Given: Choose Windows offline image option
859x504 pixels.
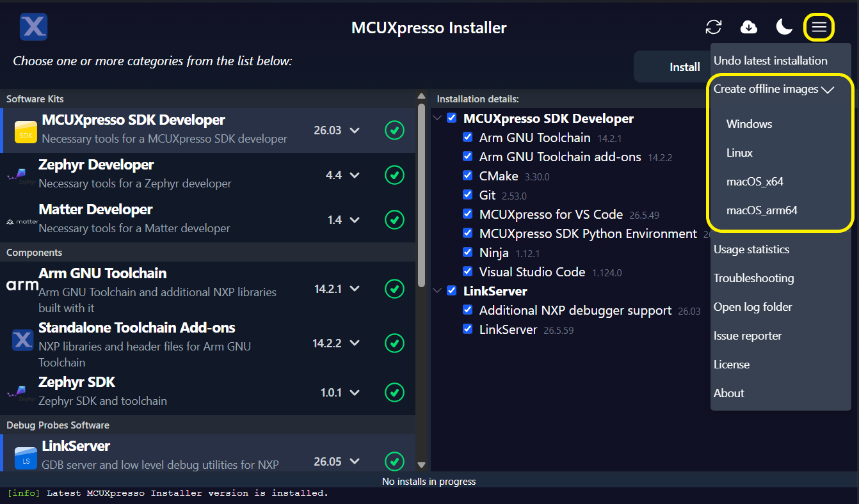Looking at the screenshot, I should click(x=749, y=124).
